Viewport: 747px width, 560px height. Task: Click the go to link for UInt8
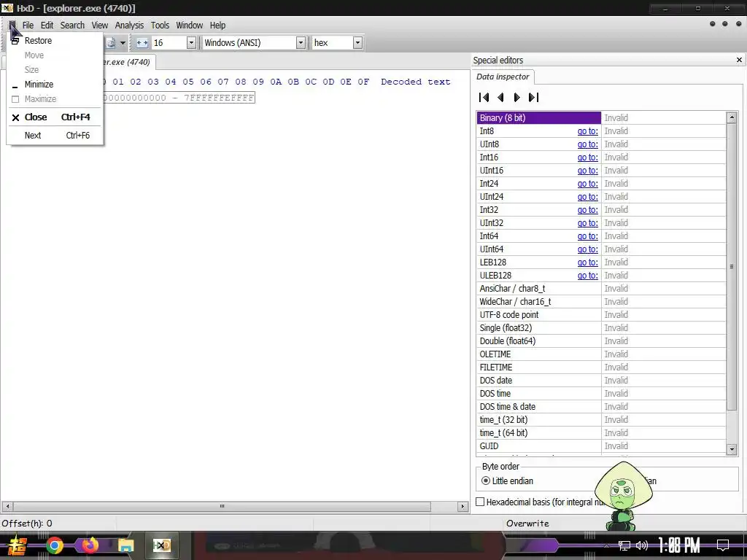tap(587, 144)
